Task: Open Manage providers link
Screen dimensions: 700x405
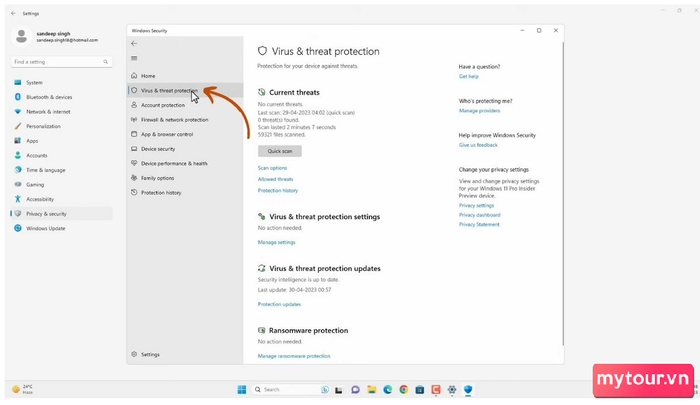Action: pos(479,111)
